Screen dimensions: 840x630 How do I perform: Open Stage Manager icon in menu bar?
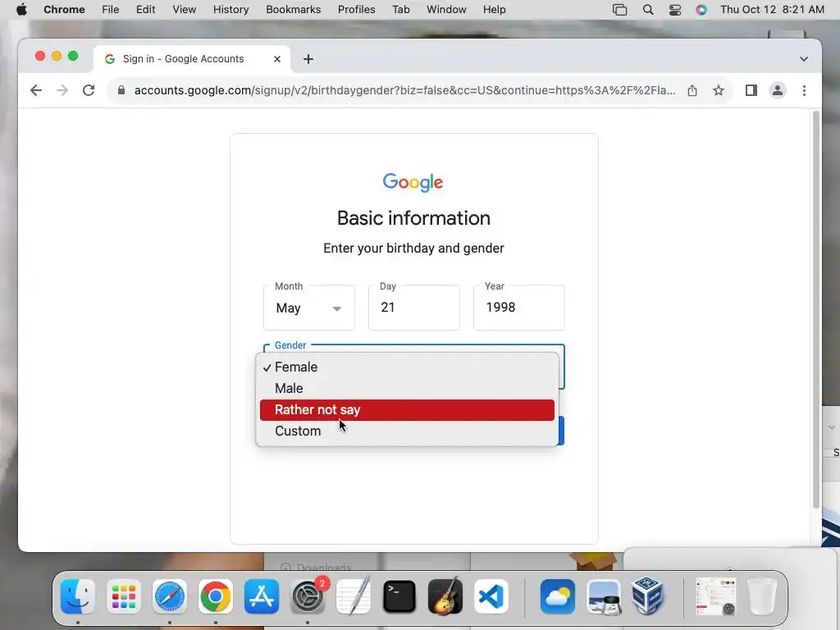620,10
